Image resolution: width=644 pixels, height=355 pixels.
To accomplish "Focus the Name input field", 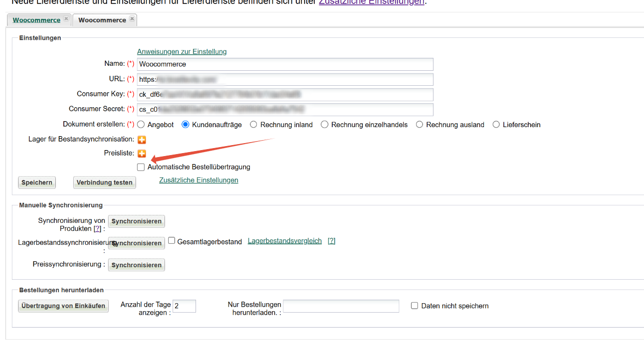I will (285, 64).
